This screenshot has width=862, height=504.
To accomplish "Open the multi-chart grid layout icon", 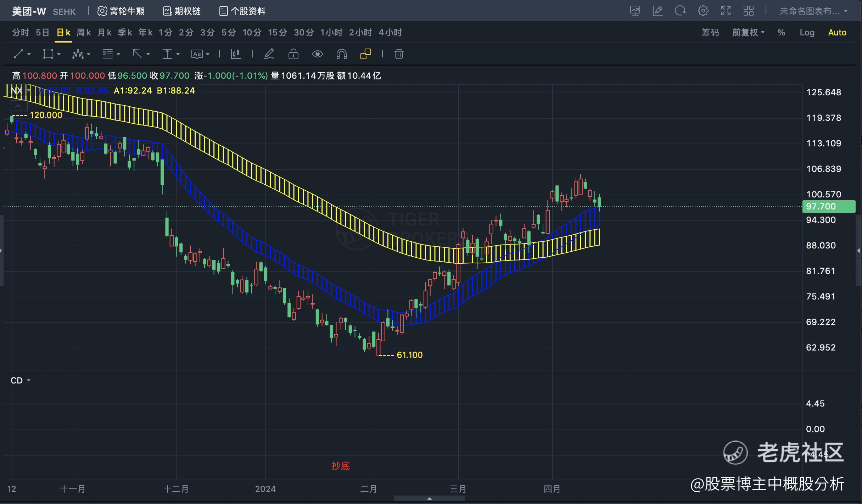I will pyautogui.click(x=748, y=11).
